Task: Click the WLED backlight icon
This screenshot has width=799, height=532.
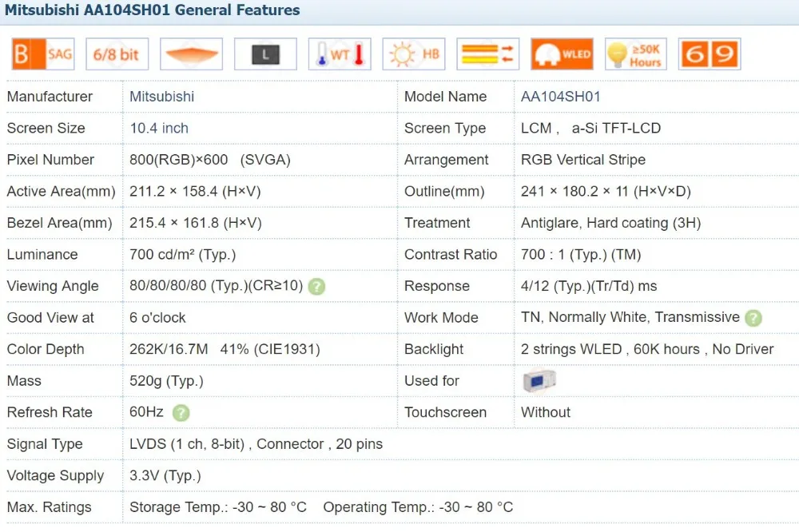Action: point(562,54)
